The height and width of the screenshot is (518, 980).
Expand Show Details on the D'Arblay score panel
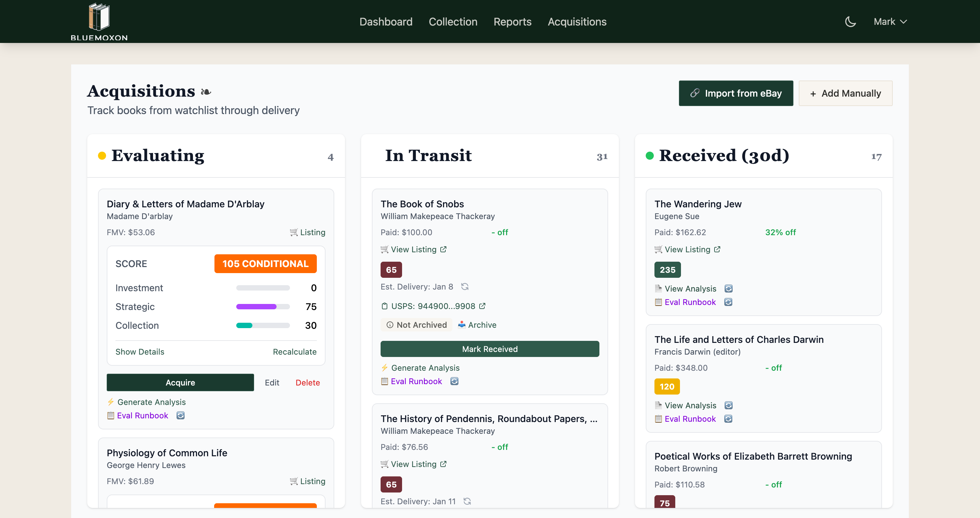coord(140,352)
